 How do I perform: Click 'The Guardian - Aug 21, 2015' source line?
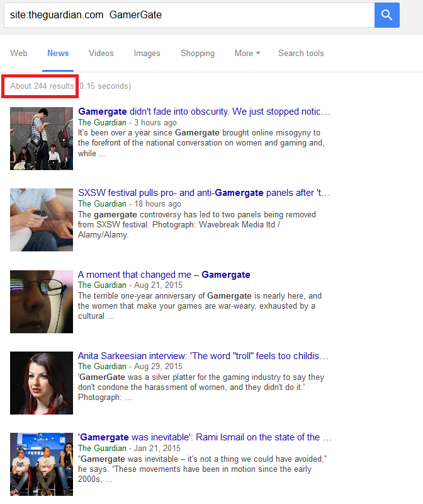click(x=130, y=285)
